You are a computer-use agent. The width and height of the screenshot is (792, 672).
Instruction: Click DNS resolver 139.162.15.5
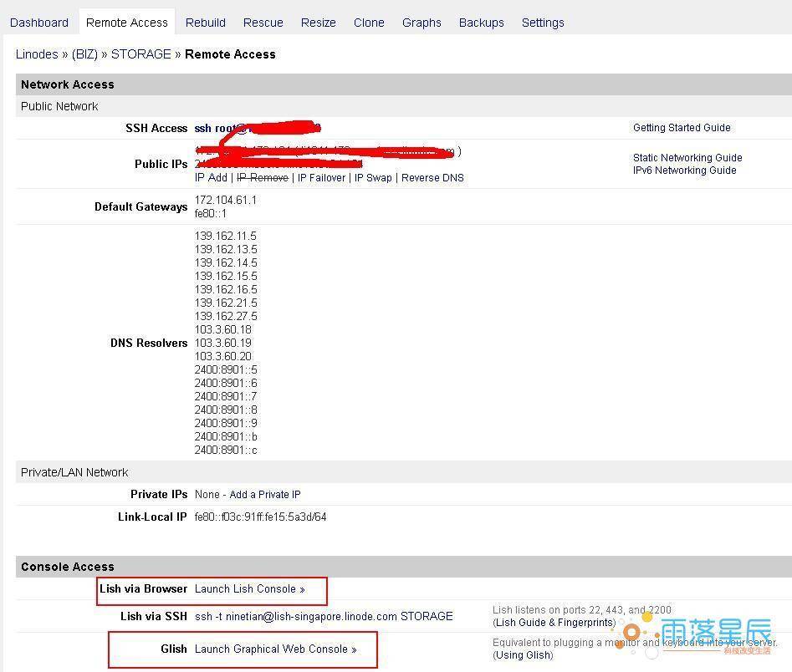226,276
